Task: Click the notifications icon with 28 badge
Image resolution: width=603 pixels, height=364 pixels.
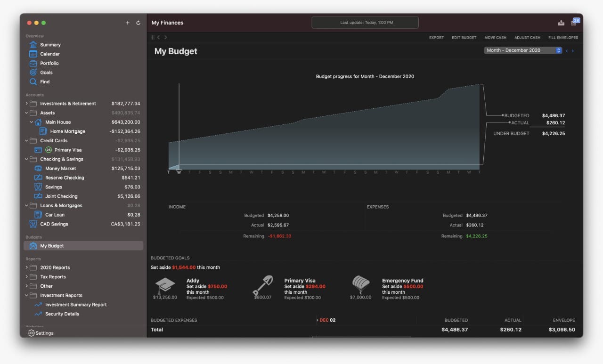Action: pos(575,22)
